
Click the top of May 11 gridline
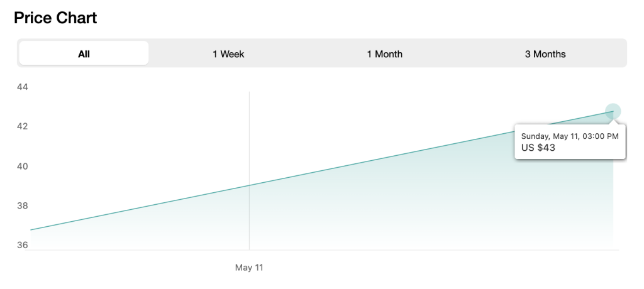point(249,92)
